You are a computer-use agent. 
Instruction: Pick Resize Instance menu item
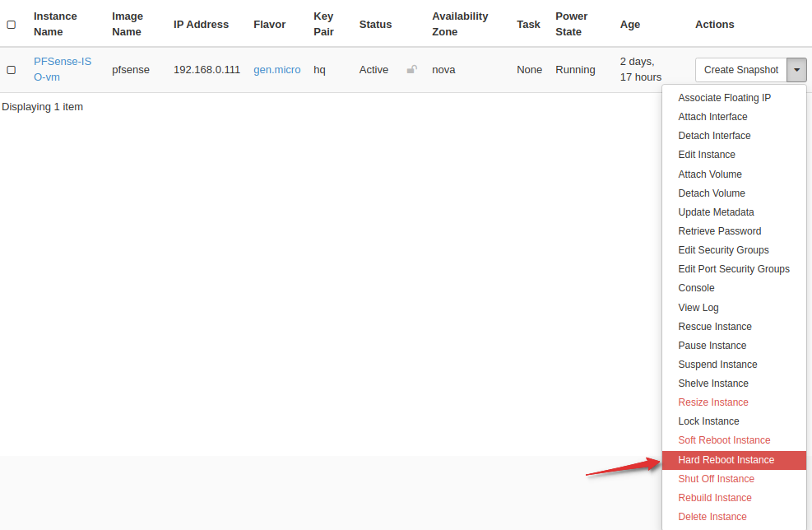point(712,402)
